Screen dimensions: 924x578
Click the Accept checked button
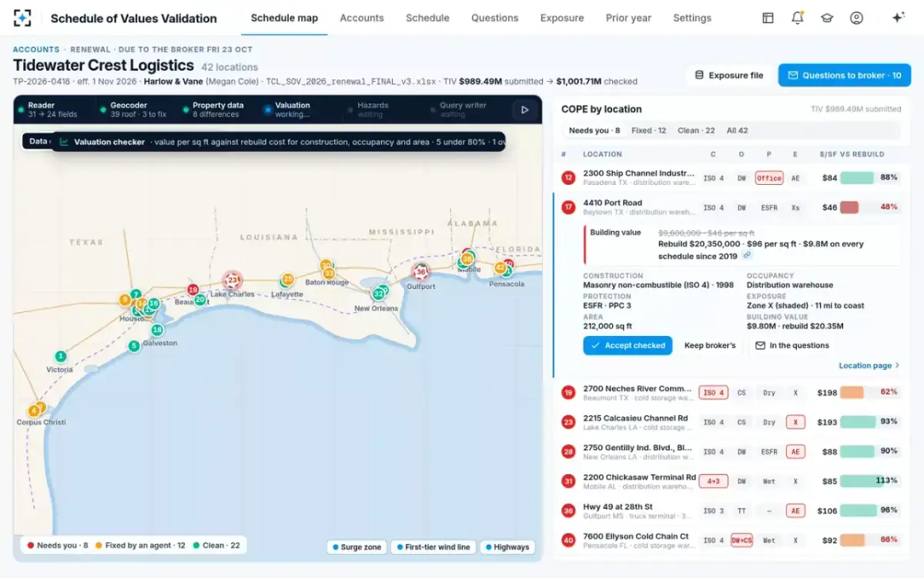pyautogui.click(x=628, y=345)
